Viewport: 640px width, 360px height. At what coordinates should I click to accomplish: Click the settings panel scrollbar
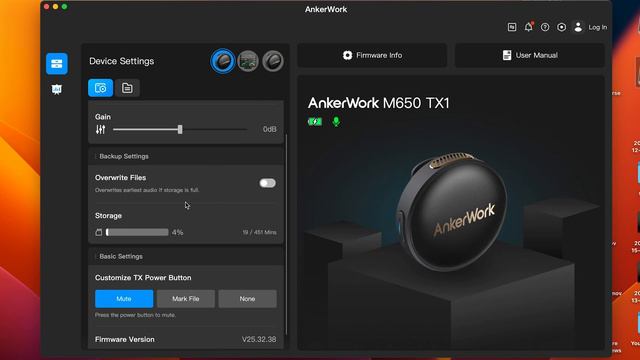(x=286, y=235)
